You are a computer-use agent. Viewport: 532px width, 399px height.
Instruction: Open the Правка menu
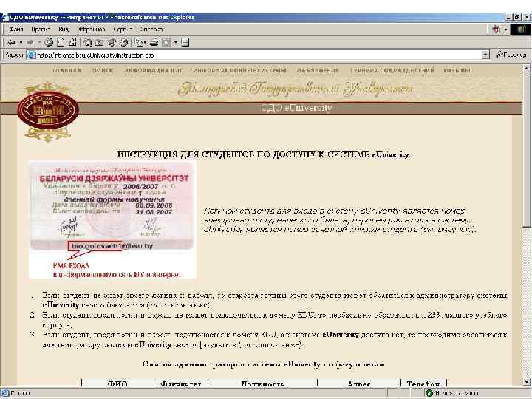(x=41, y=30)
